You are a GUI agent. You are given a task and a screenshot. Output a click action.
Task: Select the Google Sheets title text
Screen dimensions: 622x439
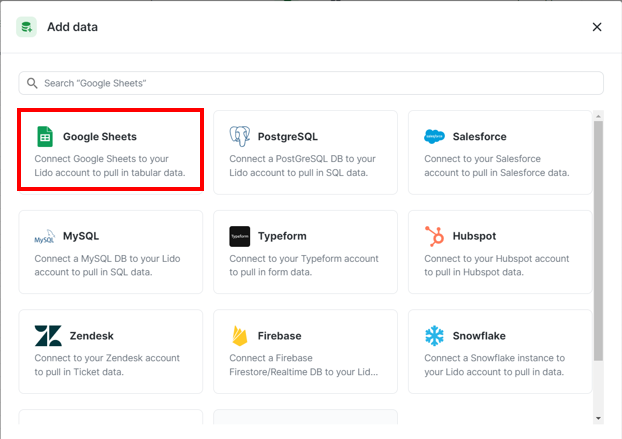[x=100, y=137]
